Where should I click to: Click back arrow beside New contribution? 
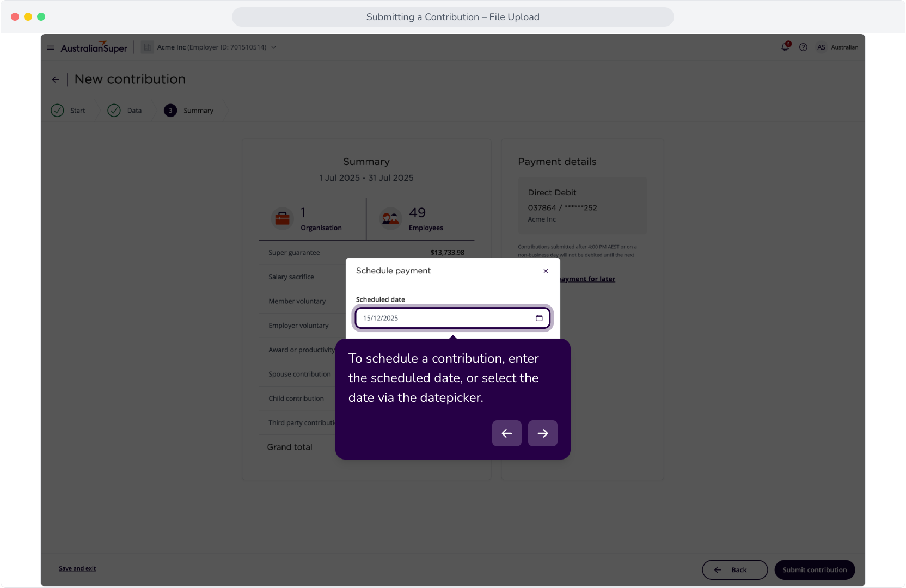click(x=56, y=79)
